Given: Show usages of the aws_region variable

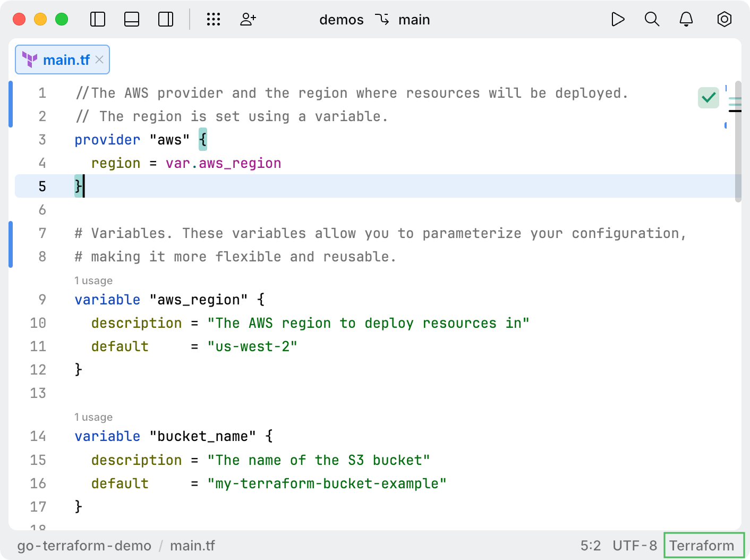Looking at the screenshot, I should [93, 280].
